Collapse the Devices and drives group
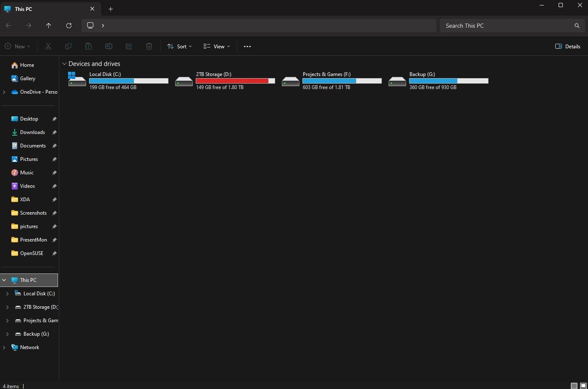Viewport: 588px width, 389px height. (x=64, y=64)
